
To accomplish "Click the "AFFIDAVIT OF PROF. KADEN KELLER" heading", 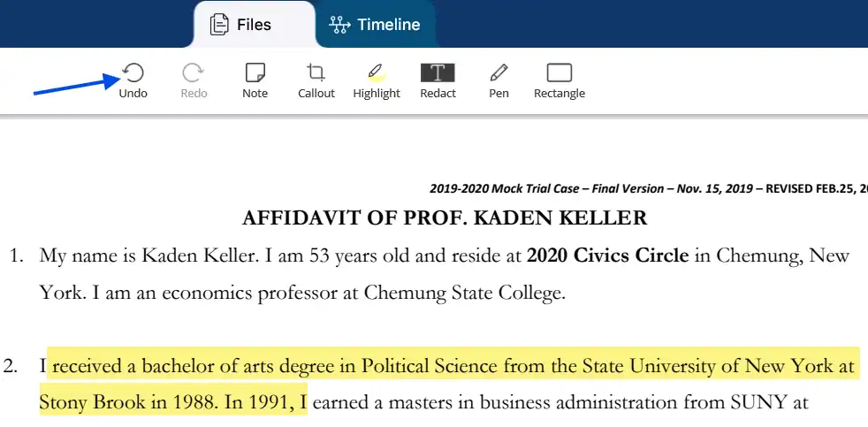I will 445,217.
